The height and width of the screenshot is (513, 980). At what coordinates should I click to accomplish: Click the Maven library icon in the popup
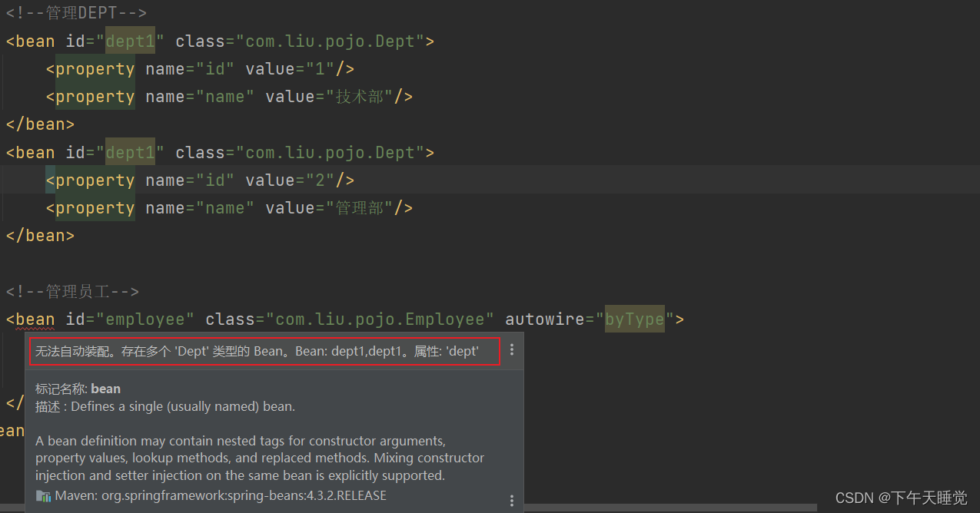point(43,496)
